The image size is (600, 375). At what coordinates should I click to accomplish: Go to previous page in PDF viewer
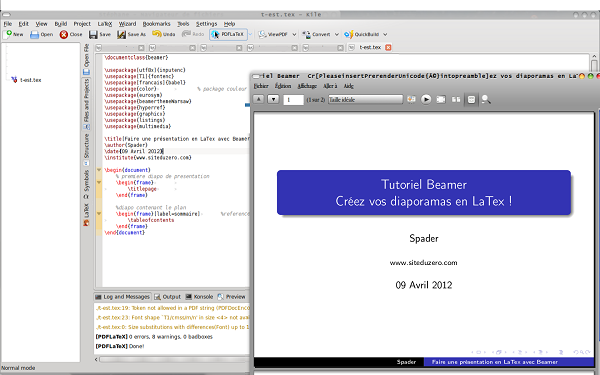[259, 99]
